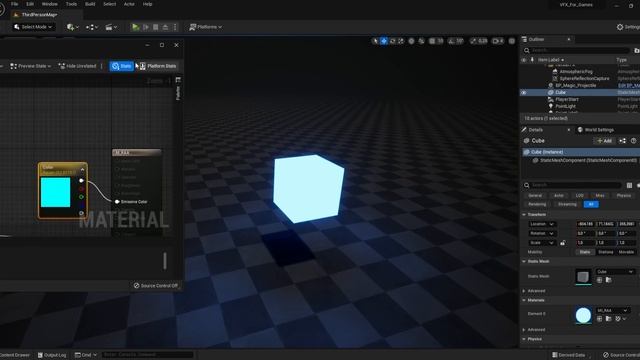Open the blueprints dropdown in main toolbar
Screen dimensions: 640x360
coord(92,27)
